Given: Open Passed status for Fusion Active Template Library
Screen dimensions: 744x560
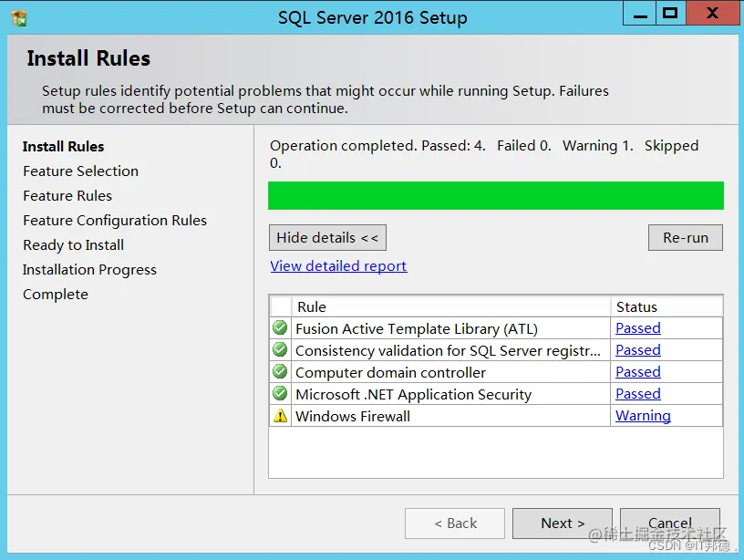Looking at the screenshot, I should tap(637, 328).
